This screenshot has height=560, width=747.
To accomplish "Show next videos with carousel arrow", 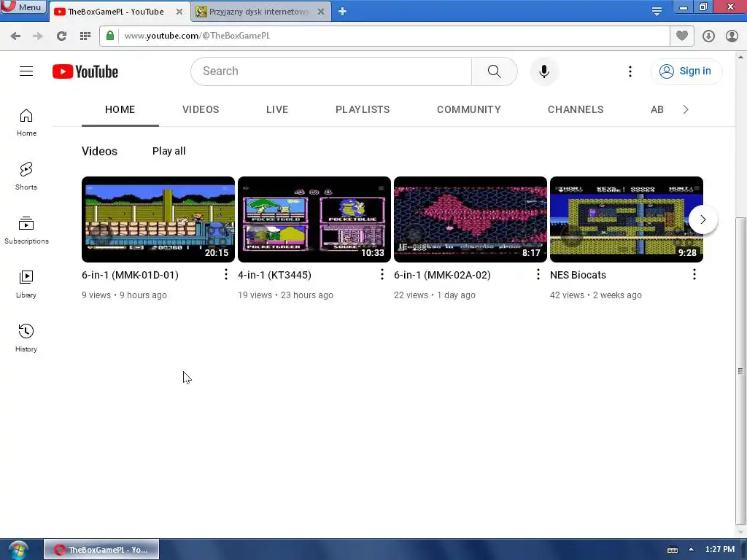I will point(703,219).
